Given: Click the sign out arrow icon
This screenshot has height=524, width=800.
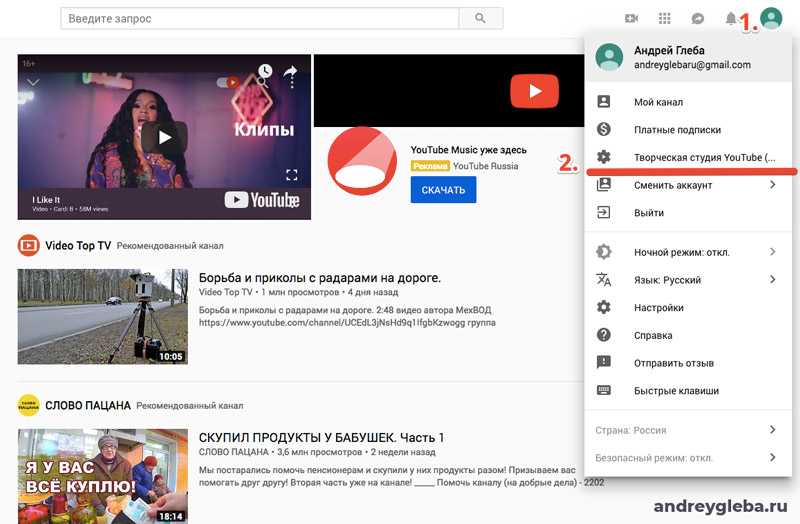Looking at the screenshot, I should 604,212.
